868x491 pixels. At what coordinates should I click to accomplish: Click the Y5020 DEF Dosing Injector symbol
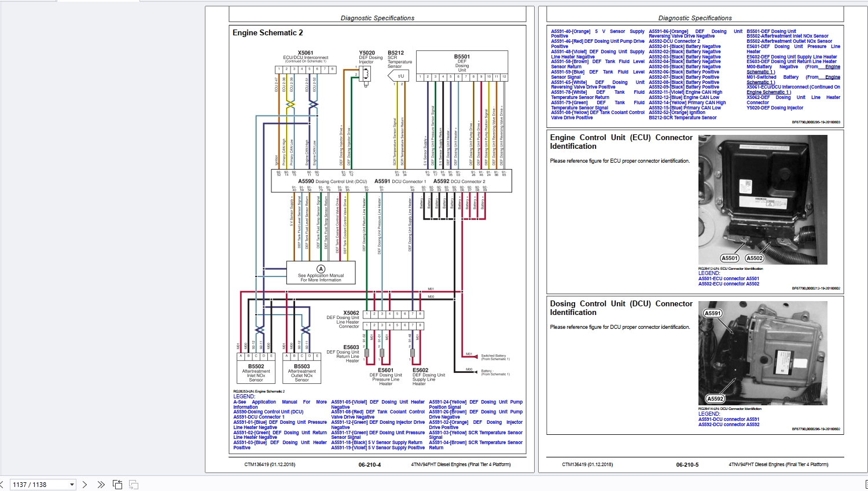pyautogui.click(x=366, y=74)
